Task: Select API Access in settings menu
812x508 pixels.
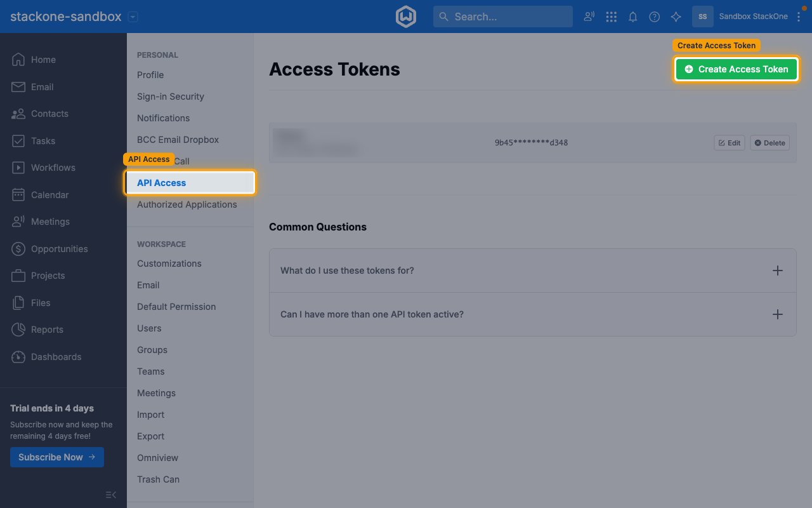Action: click(x=190, y=183)
